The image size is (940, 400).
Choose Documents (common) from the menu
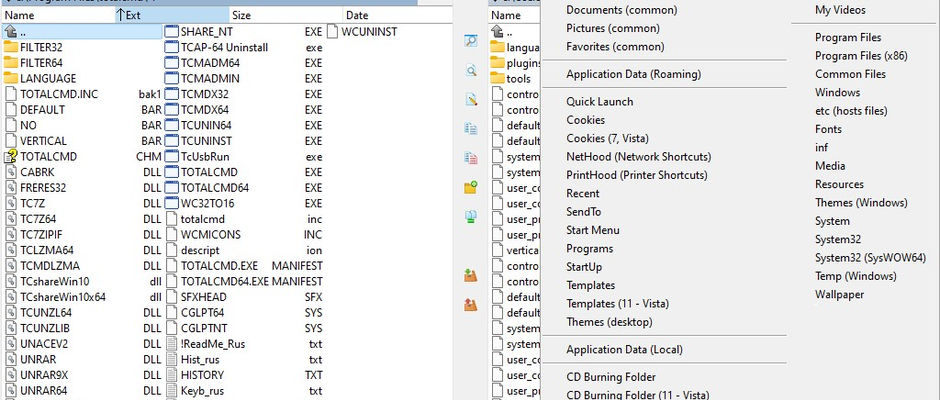pyautogui.click(x=622, y=10)
